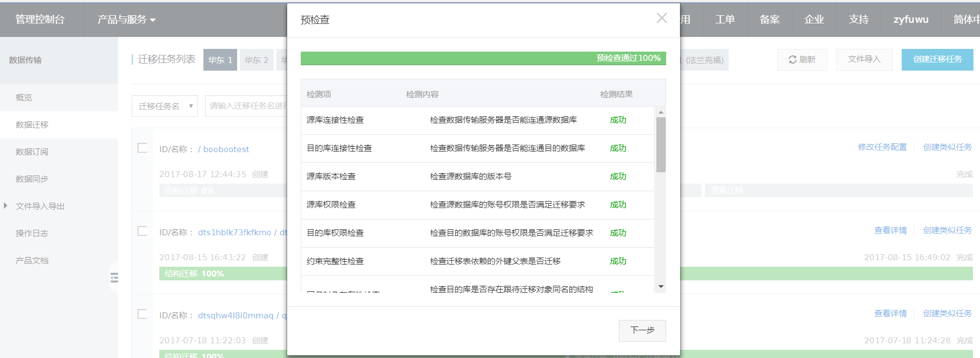This screenshot has width=980, height=358.
Task: Close the 预检查 dialog with X icon
Action: (661, 18)
